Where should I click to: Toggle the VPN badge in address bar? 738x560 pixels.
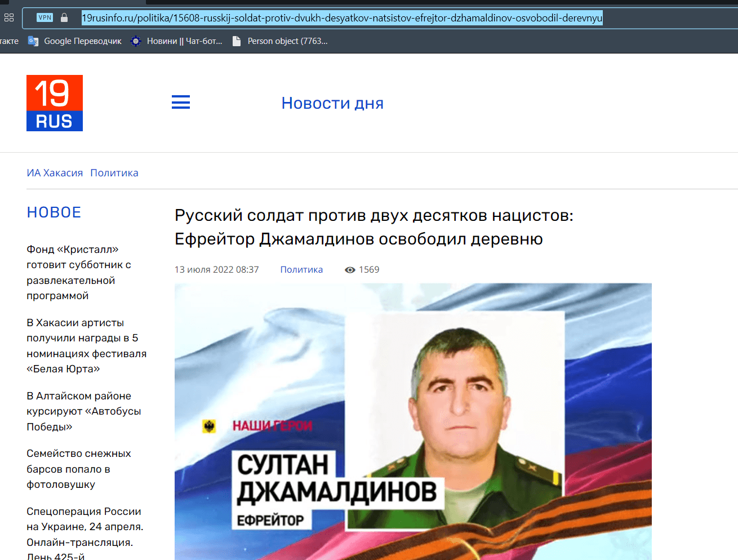pyautogui.click(x=45, y=17)
